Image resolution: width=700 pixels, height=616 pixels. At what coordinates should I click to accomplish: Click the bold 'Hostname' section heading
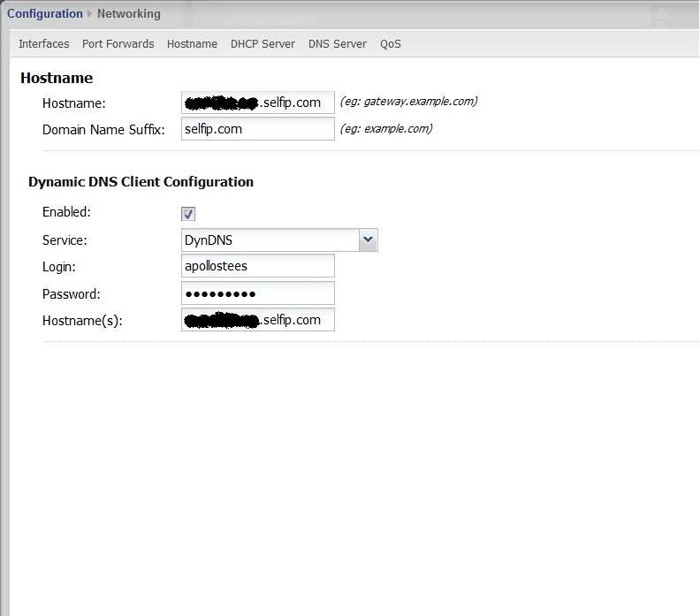click(57, 78)
